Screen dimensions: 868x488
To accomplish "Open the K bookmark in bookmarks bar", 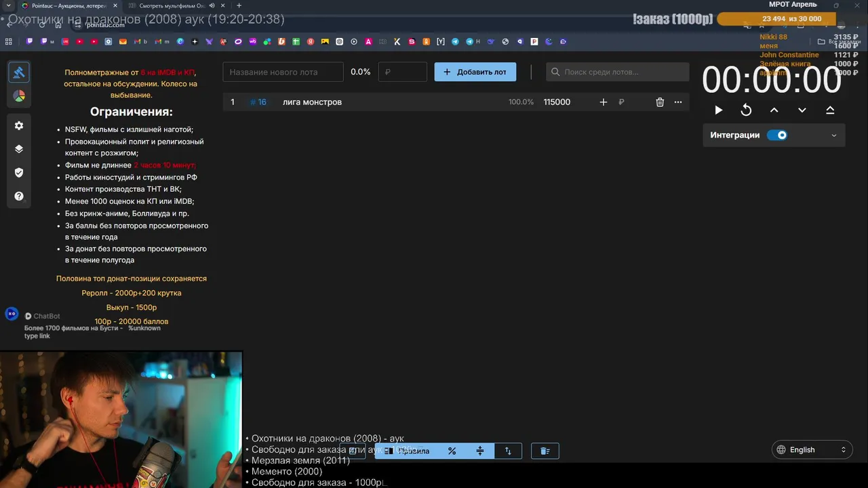I will (397, 41).
